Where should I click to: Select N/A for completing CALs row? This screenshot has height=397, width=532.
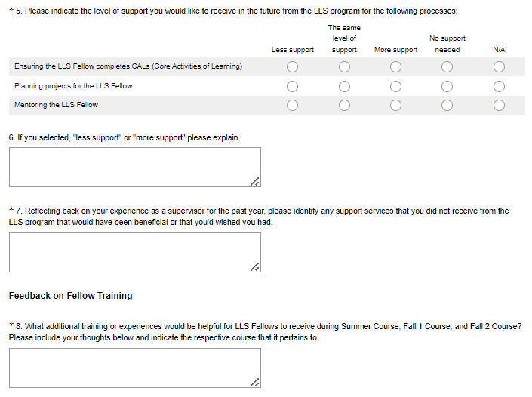coord(499,67)
